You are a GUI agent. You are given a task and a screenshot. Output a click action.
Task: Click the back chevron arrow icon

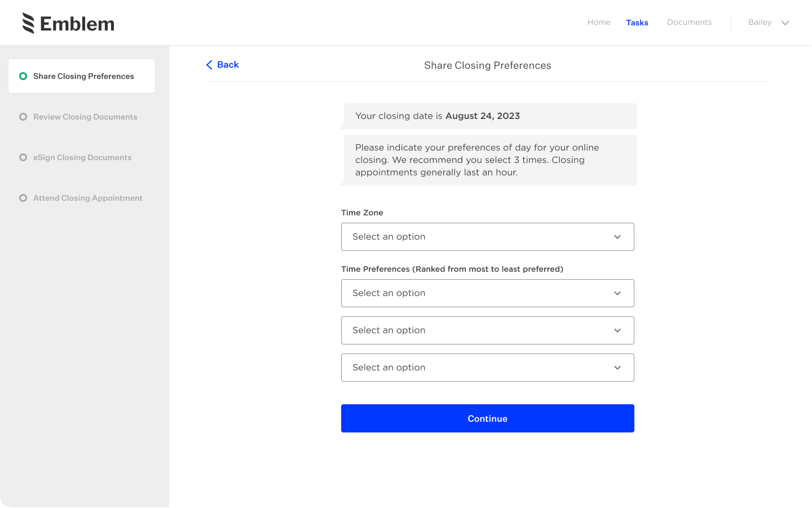pyautogui.click(x=209, y=65)
